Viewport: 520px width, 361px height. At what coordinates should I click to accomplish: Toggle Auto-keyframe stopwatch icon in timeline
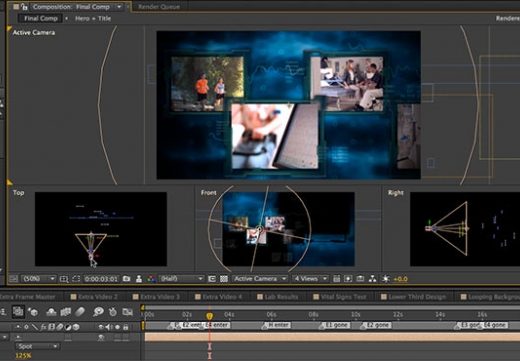coord(113,312)
